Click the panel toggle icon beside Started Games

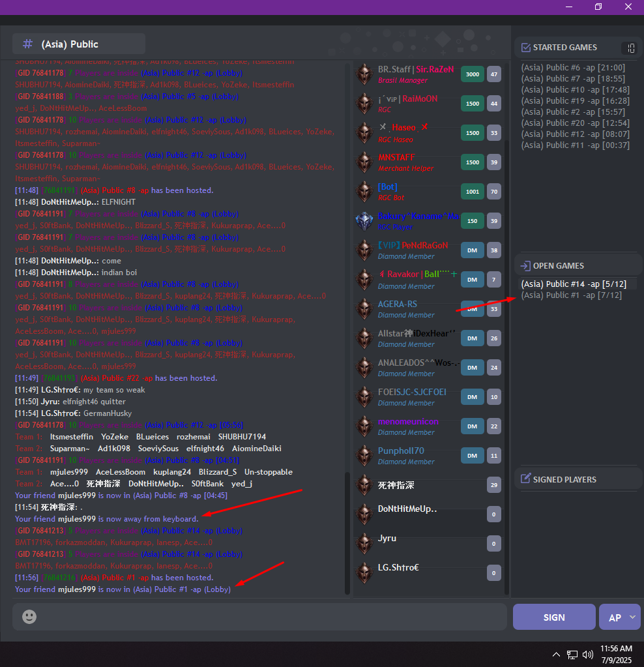[631, 48]
